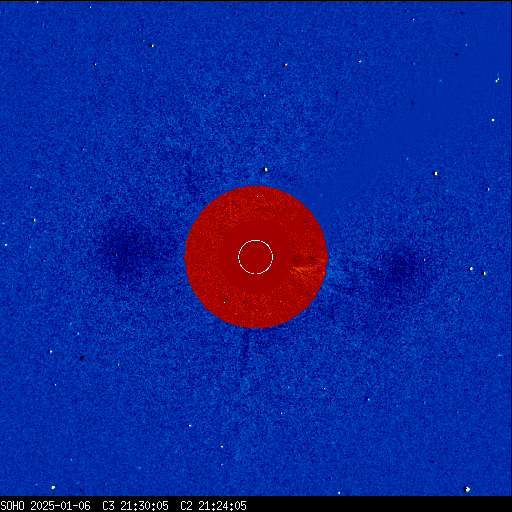Click the left star of the pair at right edge
Viewport: 512px width, 512px height.
(471, 269)
